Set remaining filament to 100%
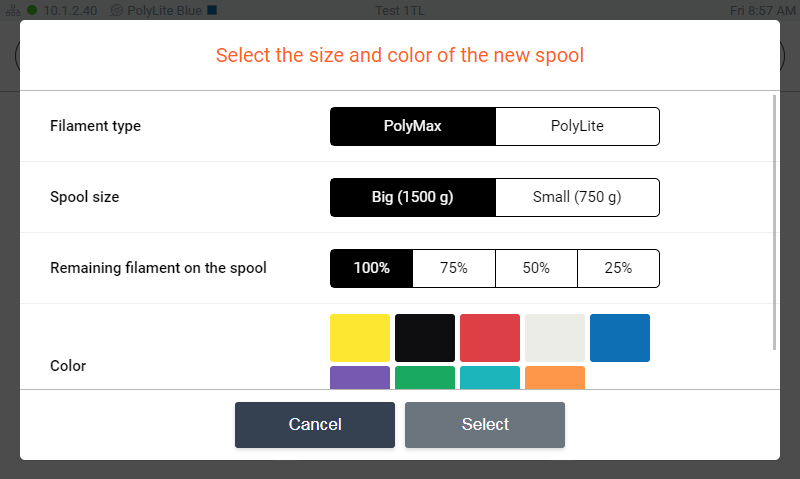The image size is (800, 479). point(371,268)
